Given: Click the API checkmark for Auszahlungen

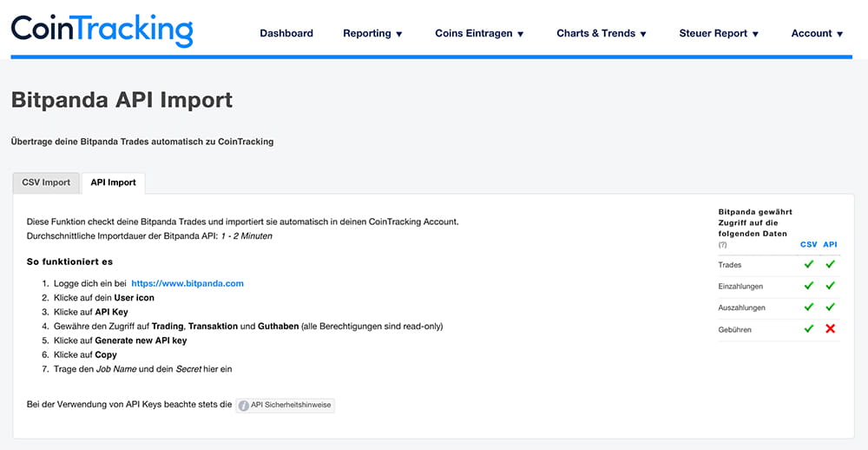Looking at the screenshot, I should coord(830,307).
